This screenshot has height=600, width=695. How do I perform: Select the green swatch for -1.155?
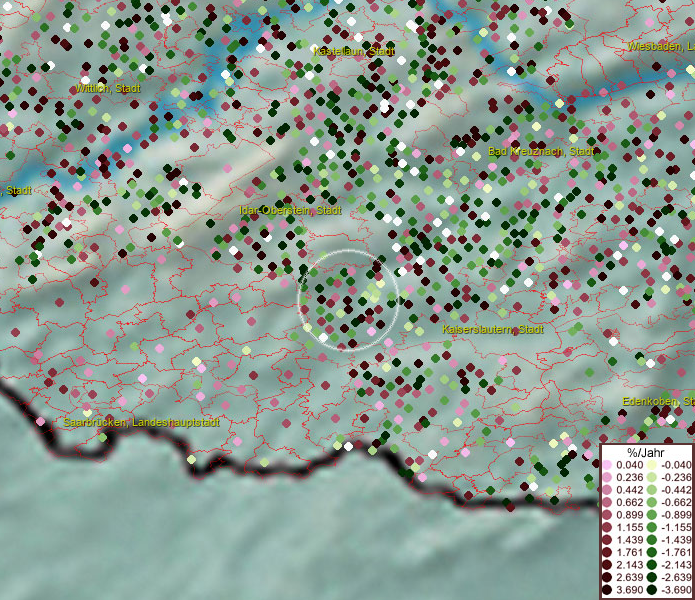[x=652, y=527]
